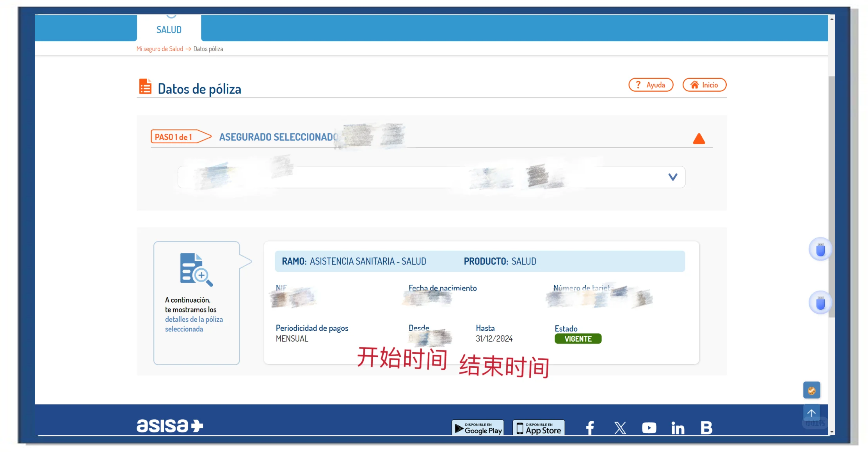Open the YouTube icon in the footer

coord(649,428)
